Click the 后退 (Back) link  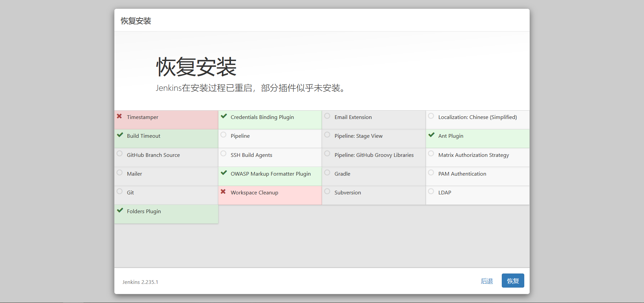[487, 281]
